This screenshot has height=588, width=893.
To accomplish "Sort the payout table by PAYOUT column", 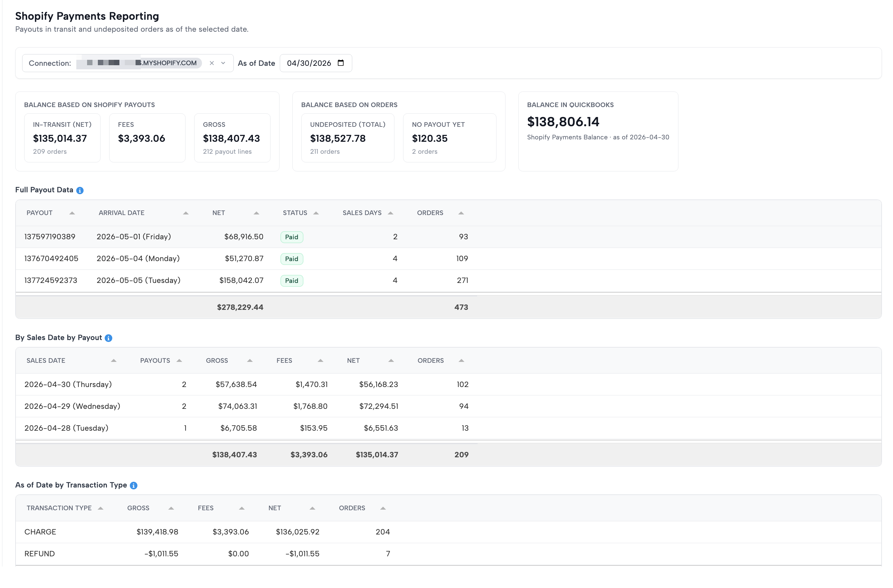I will (x=72, y=213).
